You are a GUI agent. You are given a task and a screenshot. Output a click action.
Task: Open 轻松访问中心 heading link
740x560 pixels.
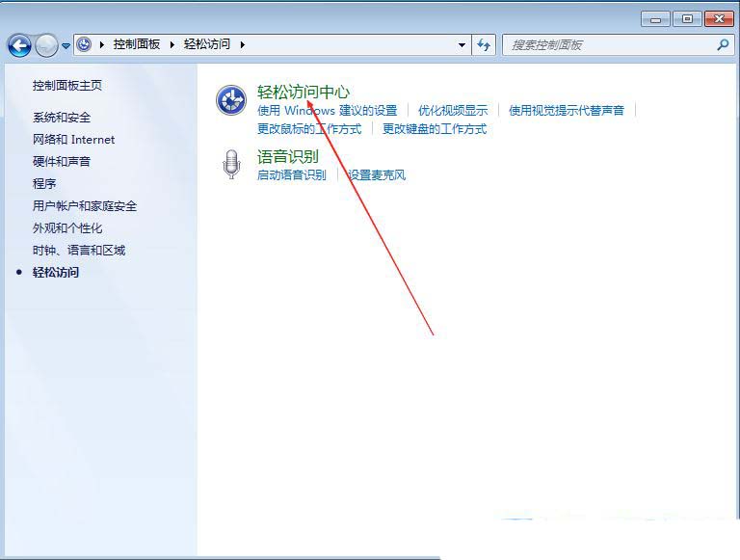pyautogui.click(x=304, y=93)
